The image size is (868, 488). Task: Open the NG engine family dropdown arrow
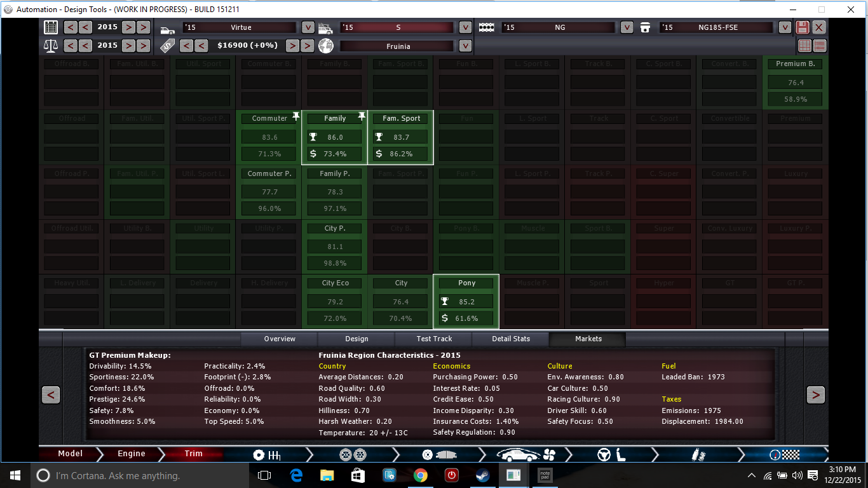click(x=627, y=27)
